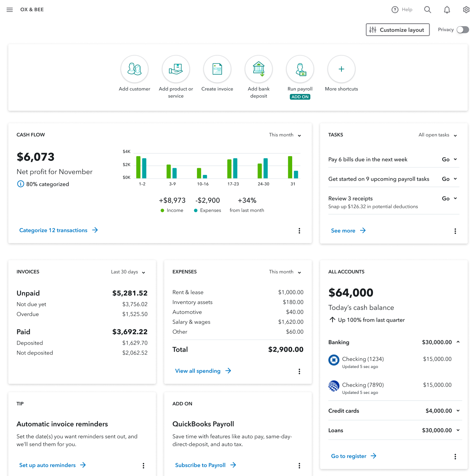The width and height of the screenshot is (476, 476).
Task: Click View all spending link
Action: pos(203,371)
